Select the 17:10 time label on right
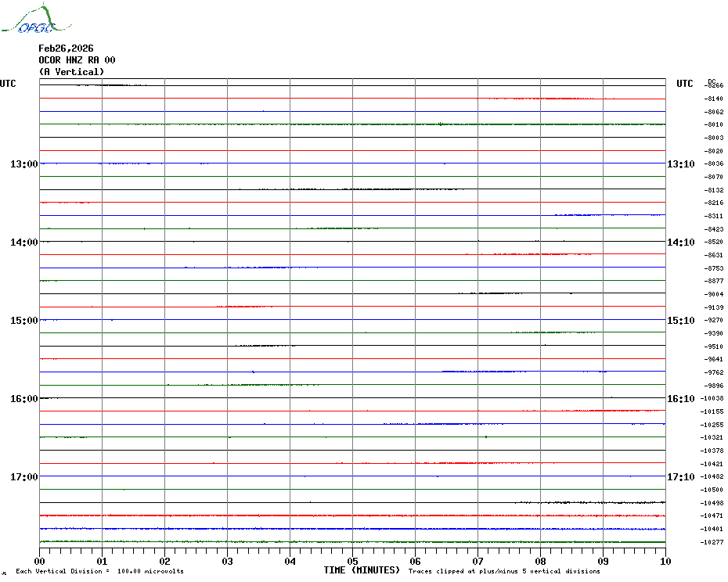 pyautogui.click(x=680, y=477)
